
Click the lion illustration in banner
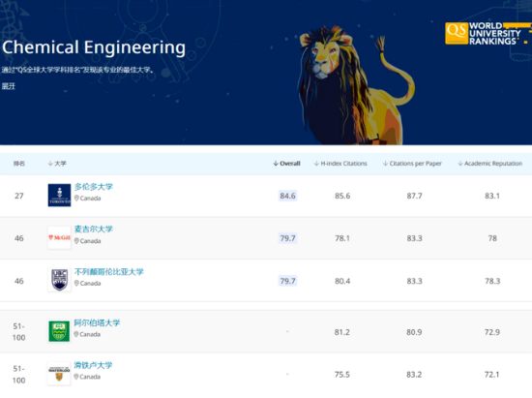tap(356, 85)
